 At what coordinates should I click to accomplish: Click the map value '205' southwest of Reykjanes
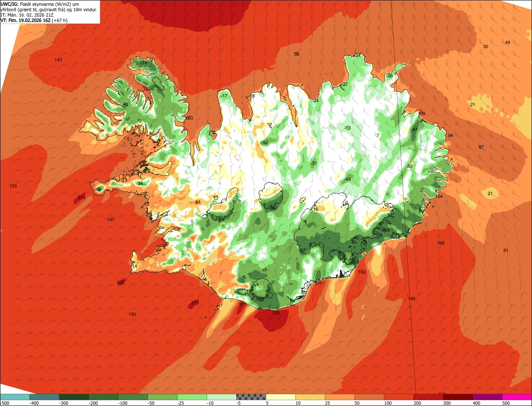click(x=121, y=283)
